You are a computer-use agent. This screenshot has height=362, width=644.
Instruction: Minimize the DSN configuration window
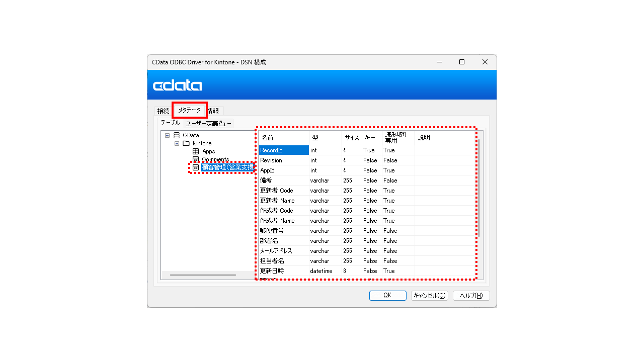coord(439,62)
